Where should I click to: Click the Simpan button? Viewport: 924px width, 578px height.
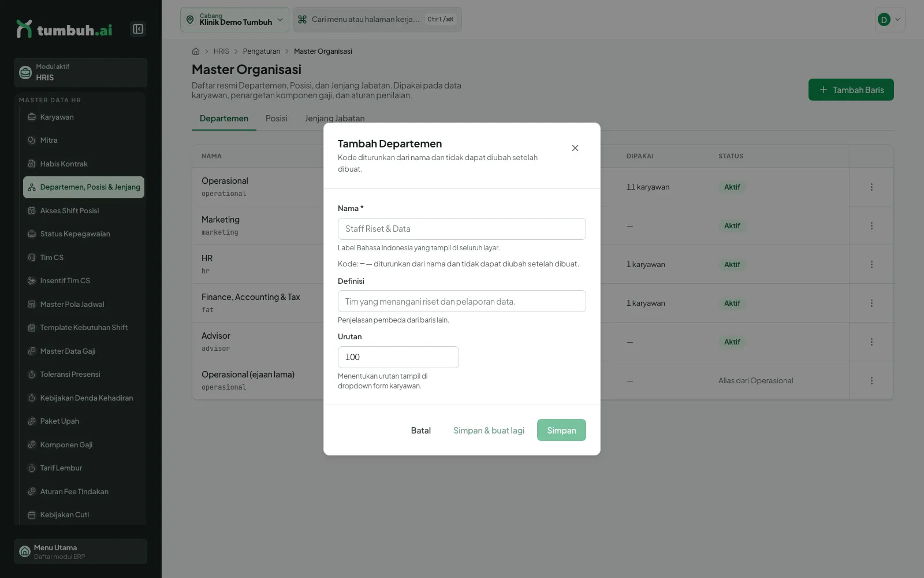[x=561, y=430]
